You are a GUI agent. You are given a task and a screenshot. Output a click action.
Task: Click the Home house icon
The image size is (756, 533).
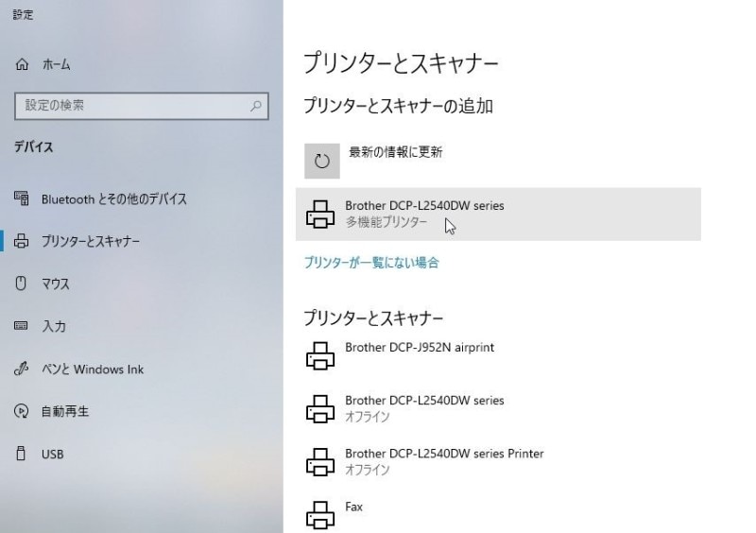pyautogui.click(x=22, y=64)
